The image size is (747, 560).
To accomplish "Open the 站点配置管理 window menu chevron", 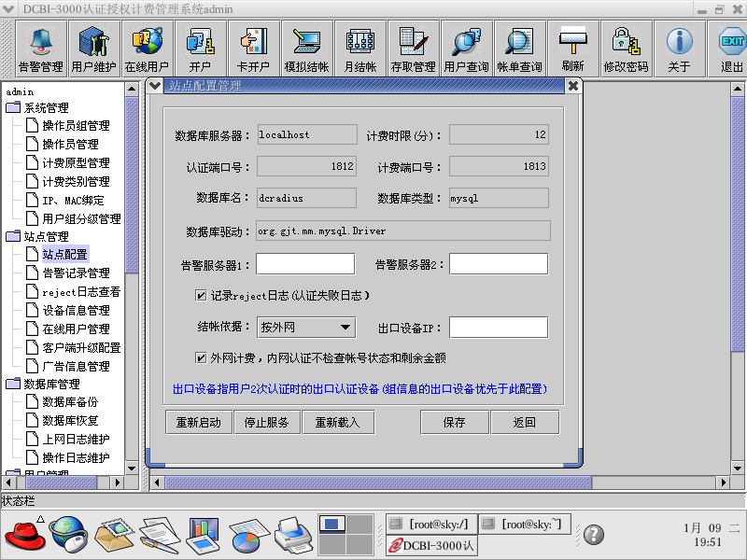I will pyautogui.click(x=155, y=86).
